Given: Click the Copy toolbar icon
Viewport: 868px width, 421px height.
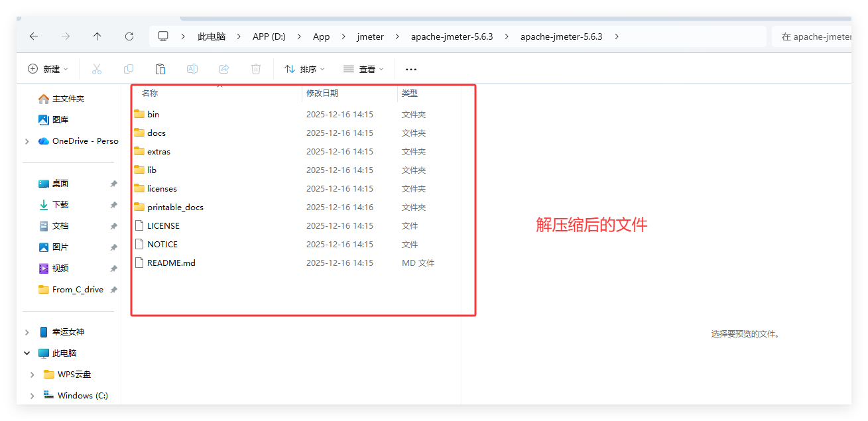Looking at the screenshot, I should tap(129, 69).
